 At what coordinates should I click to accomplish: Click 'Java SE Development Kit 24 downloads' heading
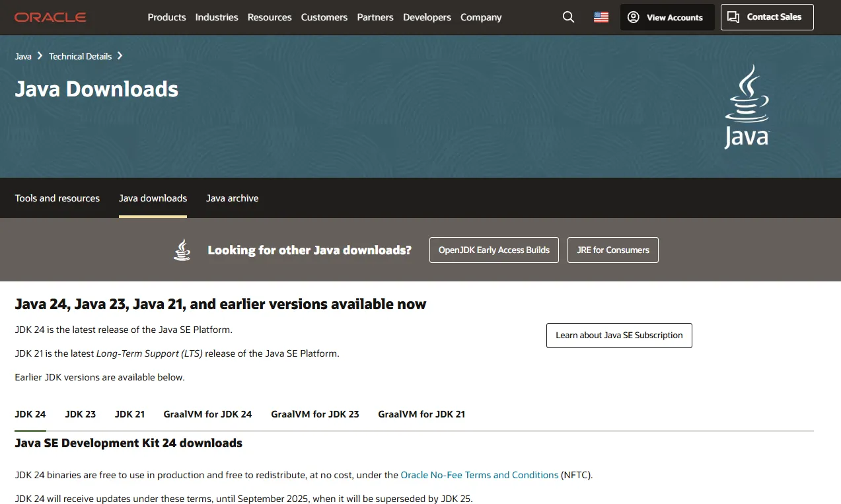click(129, 443)
